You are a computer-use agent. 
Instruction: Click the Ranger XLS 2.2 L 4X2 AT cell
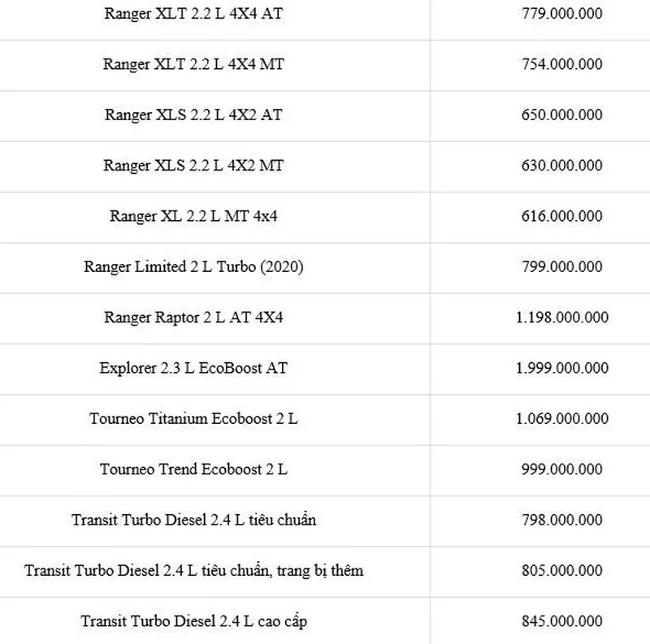tap(193, 115)
